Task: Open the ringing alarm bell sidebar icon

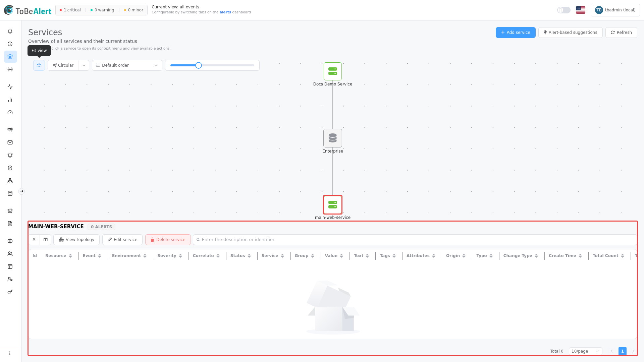Action: (x=10, y=155)
